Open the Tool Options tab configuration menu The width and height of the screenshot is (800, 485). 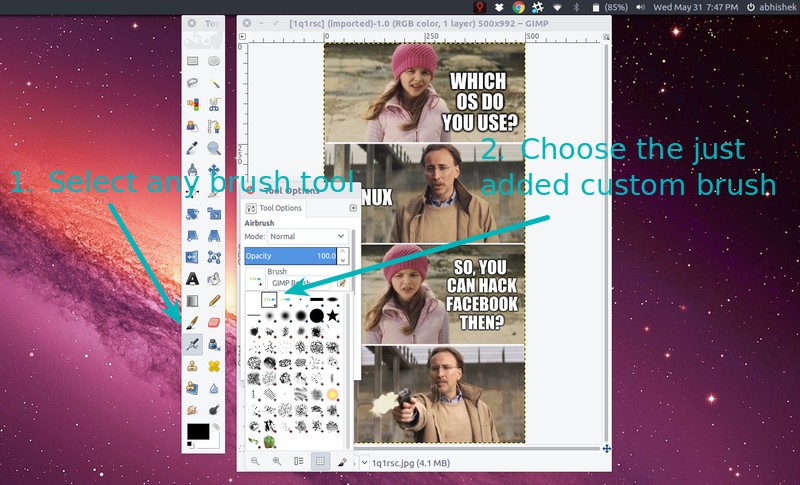click(x=353, y=208)
